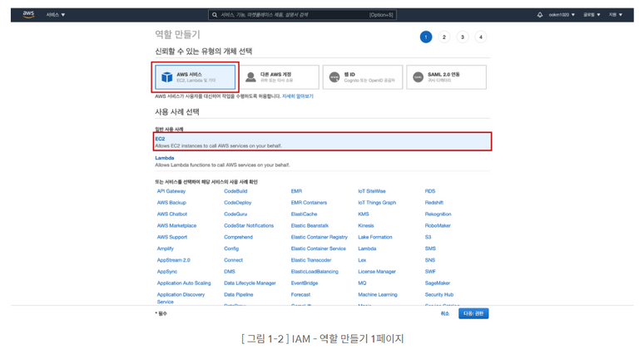Click the 다음: 권한 button

[x=473, y=313]
